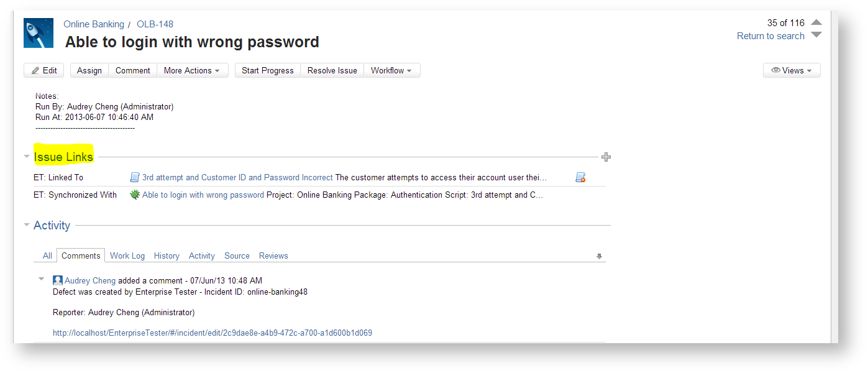Go to previous issue with up arrow

816,22
